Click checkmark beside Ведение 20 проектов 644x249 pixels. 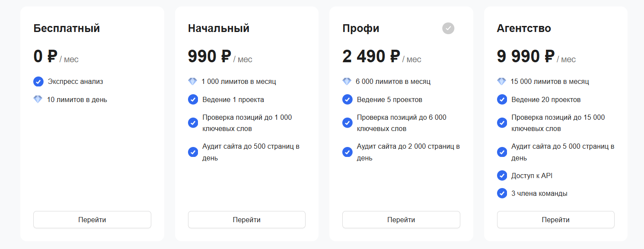click(502, 99)
